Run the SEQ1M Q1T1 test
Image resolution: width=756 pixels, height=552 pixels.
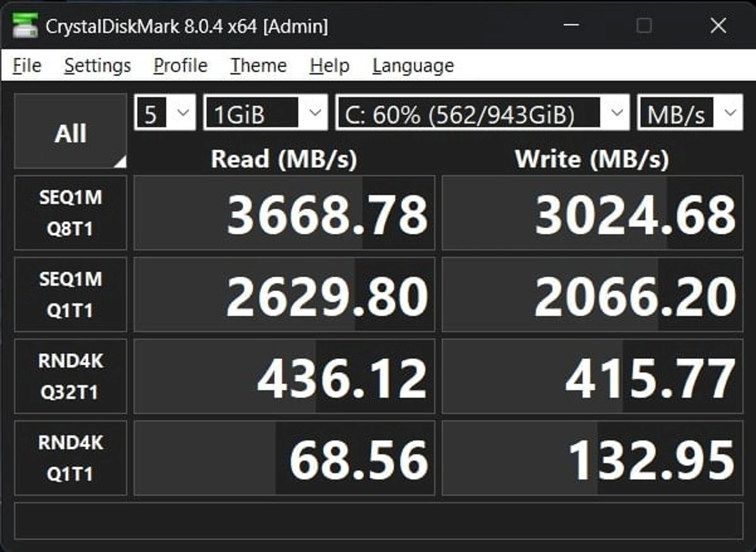click(x=70, y=295)
